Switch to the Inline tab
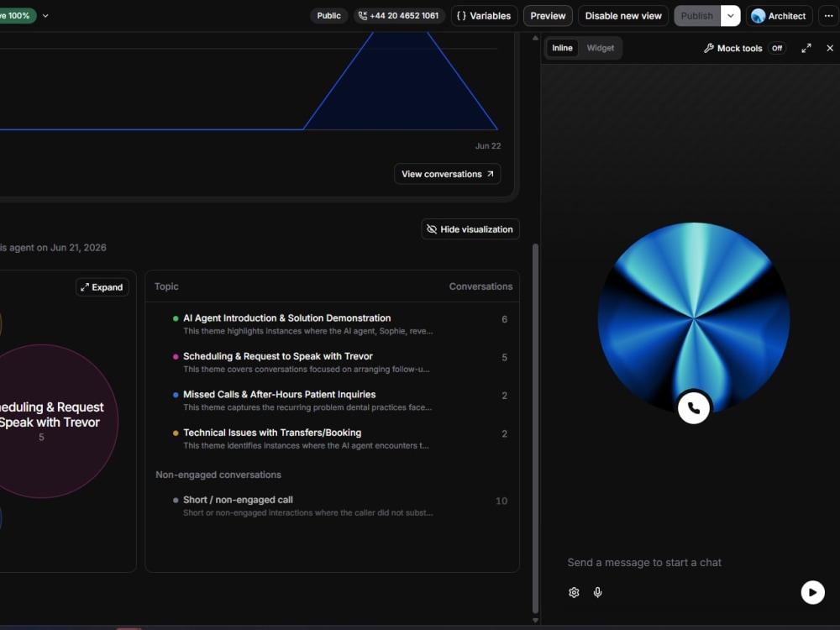The image size is (840, 630). (x=562, y=48)
